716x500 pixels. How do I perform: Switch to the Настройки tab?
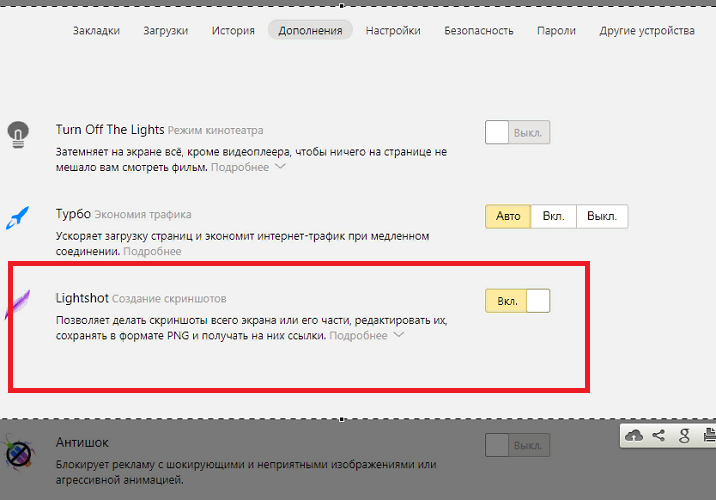click(392, 30)
